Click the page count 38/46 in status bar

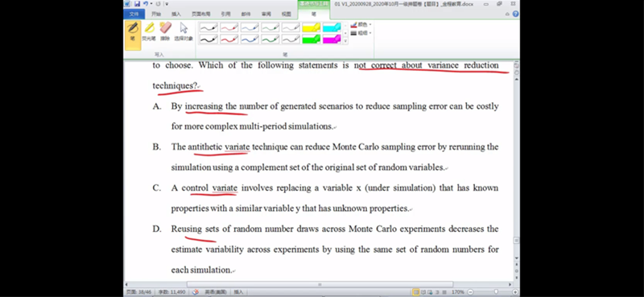pyautogui.click(x=138, y=292)
